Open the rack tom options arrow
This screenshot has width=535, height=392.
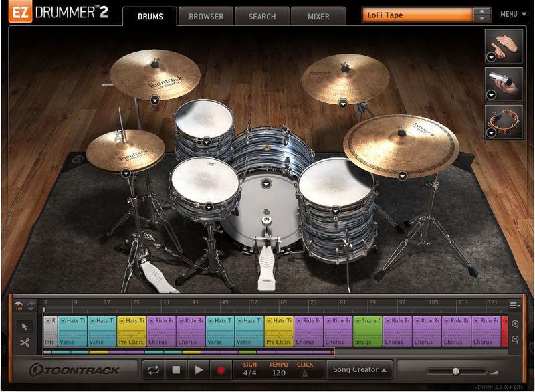pyautogui.click(x=207, y=142)
